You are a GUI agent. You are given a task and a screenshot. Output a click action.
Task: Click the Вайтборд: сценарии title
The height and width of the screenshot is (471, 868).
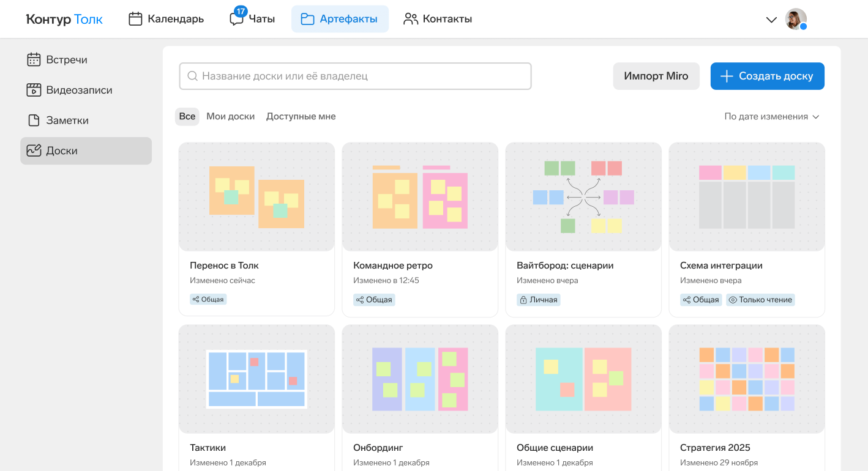[x=565, y=265]
